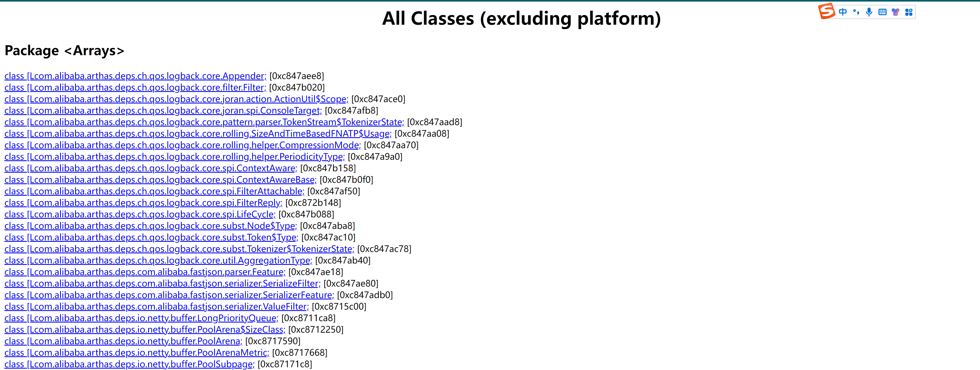The width and height of the screenshot is (980, 370).
Task: Open Sogou skin shirt icon
Action: (x=896, y=12)
